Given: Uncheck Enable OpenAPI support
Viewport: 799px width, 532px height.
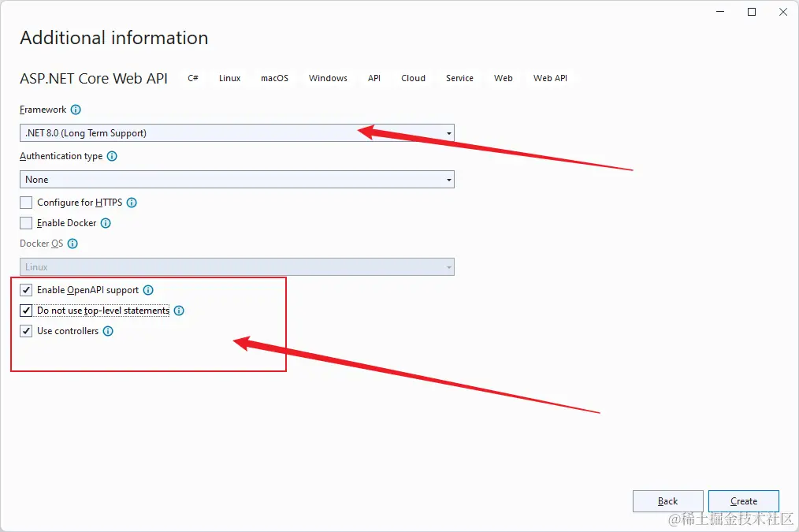Looking at the screenshot, I should (26, 290).
